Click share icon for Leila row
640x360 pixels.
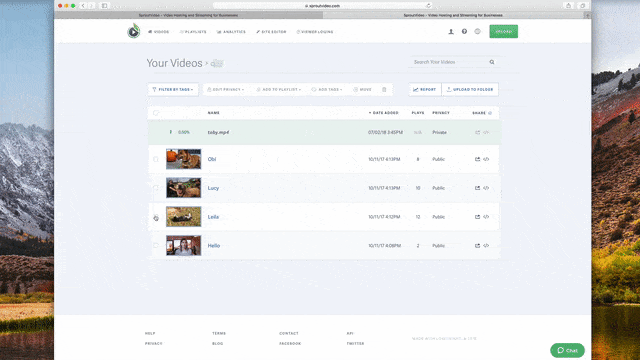click(x=478, y=217)
